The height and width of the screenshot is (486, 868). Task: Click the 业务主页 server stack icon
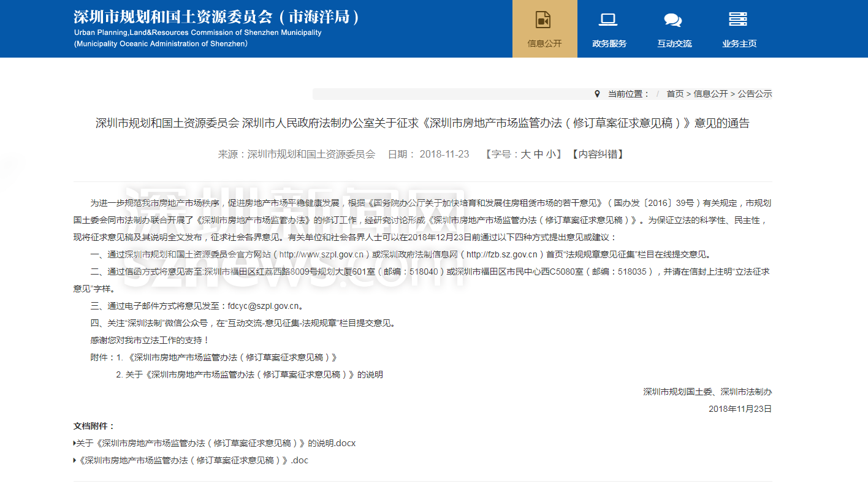[x=738, y=20]
